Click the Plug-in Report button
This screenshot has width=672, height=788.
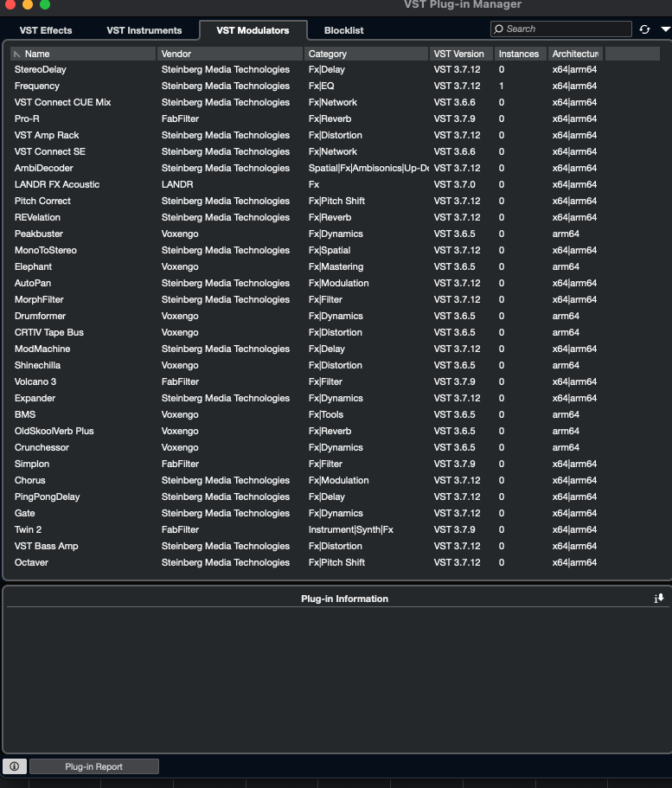coord(94,766)
